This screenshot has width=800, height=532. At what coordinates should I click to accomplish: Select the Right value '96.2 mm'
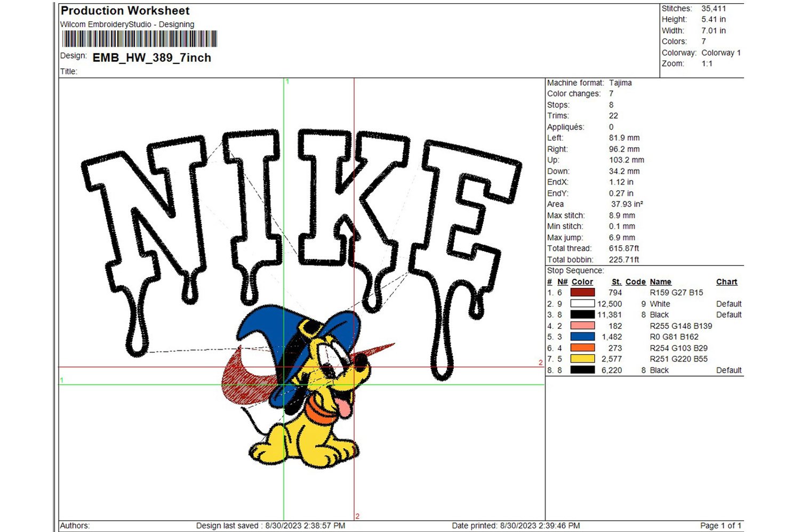tap(625, 149)
